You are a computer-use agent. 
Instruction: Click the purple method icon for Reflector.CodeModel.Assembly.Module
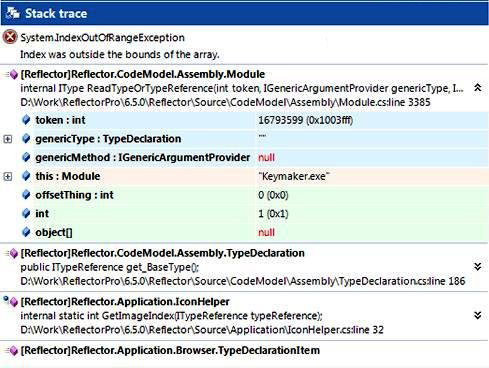click(x=12, y=74)
